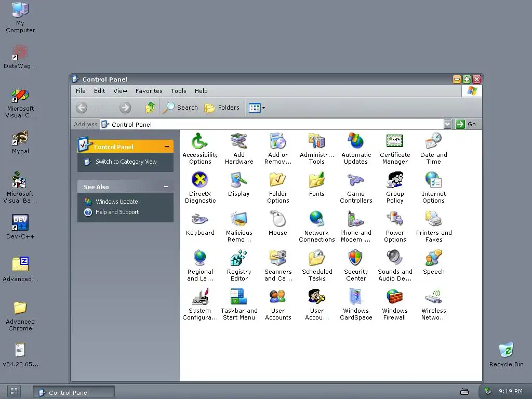Select Add or Remove Programs icon

pos(278,149)
